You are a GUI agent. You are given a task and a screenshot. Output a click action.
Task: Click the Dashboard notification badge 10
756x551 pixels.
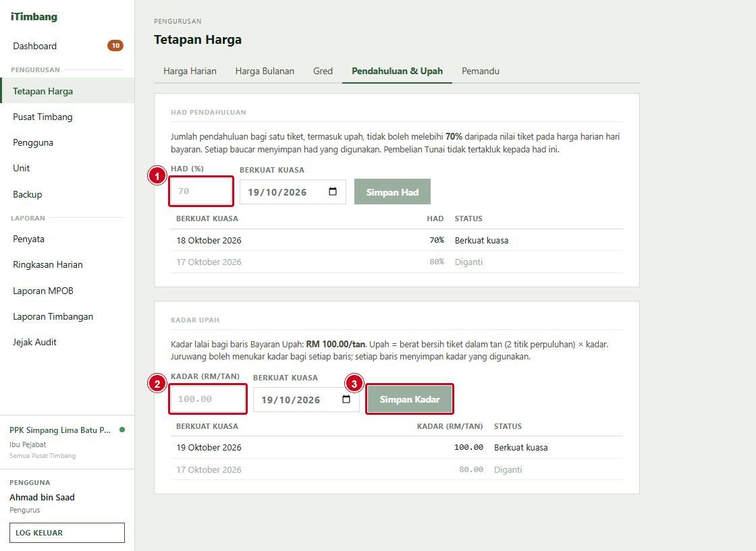pyautogui.click(x=115, y=46)
